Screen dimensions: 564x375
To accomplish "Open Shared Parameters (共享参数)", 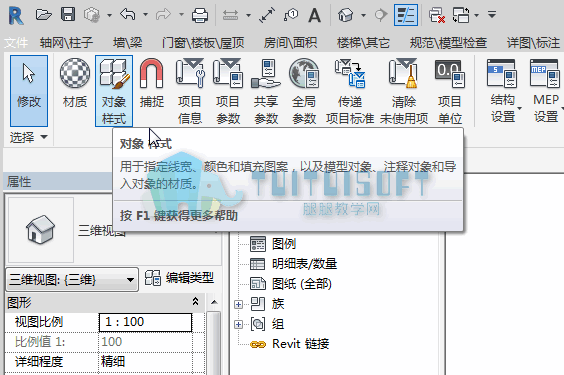I will pyautogui.click(x=266, y=90).
